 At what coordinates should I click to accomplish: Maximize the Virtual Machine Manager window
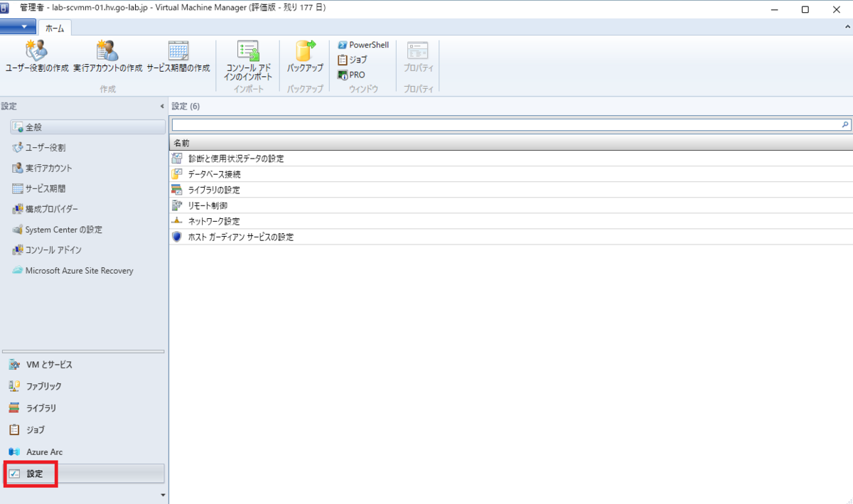click(x=805, y=9)
